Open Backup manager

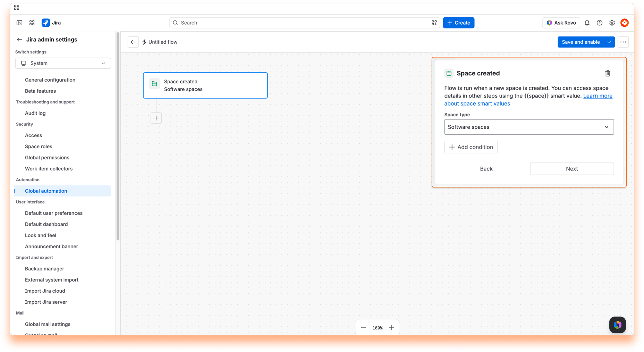click(44, 269)
